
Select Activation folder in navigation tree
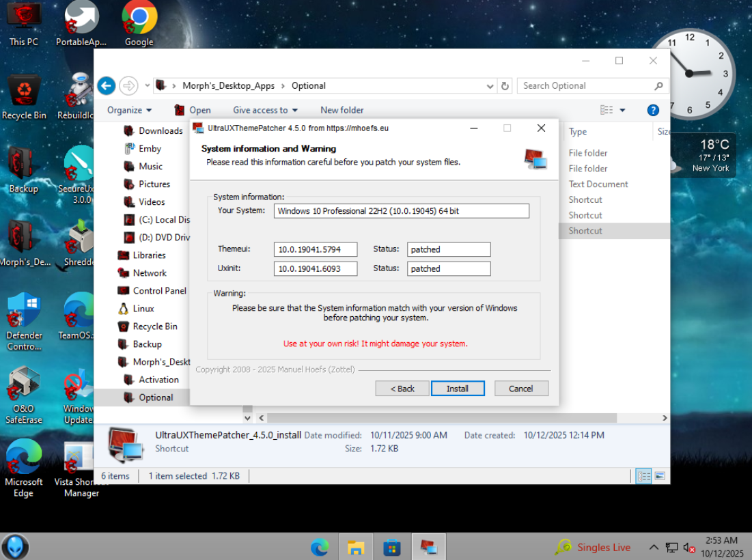[152, 380]
